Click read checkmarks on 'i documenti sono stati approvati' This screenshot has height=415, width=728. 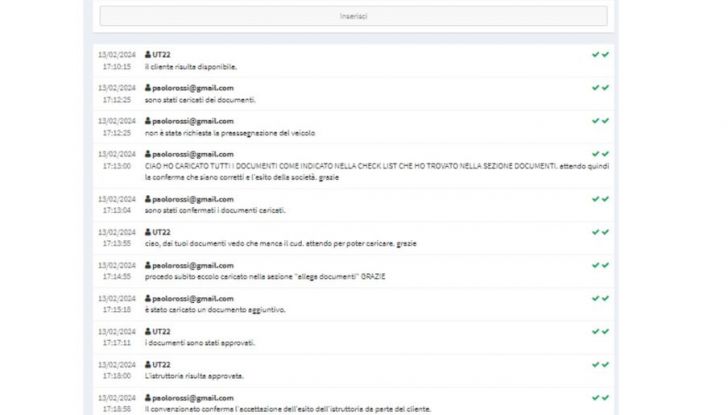coord(600,331)
